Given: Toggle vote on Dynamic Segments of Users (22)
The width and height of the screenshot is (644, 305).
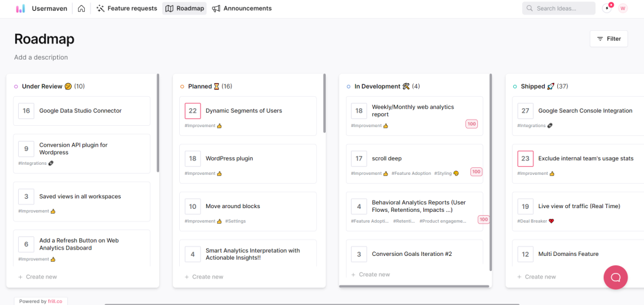Looking at the screenshot, I should [x=192, y=111].
